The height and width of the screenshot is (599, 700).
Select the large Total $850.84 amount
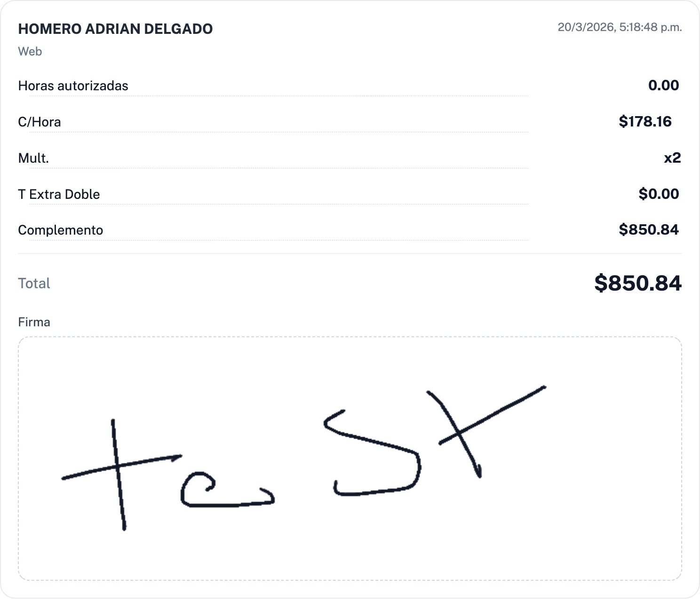click(637, 283)
